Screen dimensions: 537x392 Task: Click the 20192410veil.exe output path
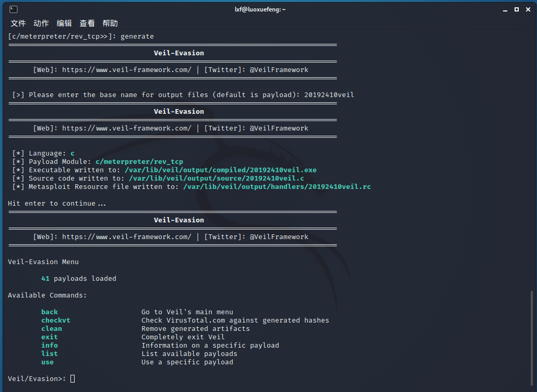[x=221, y=170]
